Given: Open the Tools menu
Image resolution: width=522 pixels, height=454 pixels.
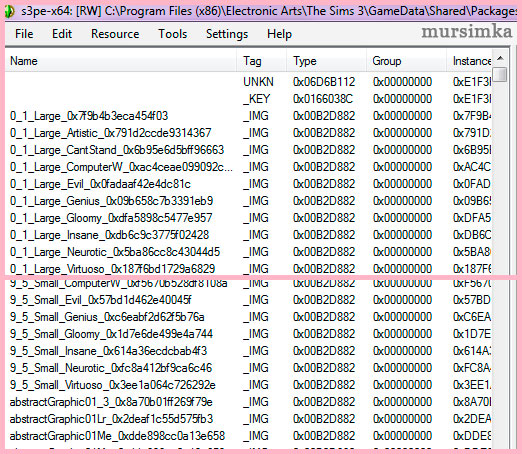Looking at the screenshot, I should click(172, 34).
